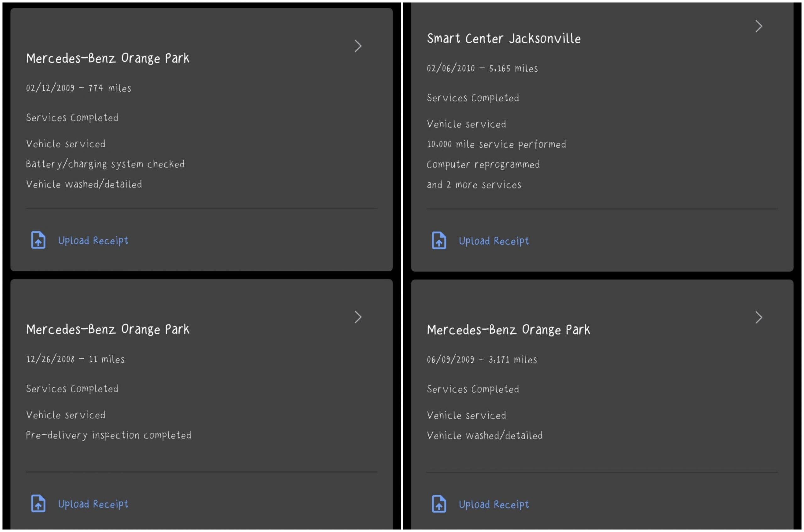Click '02/06/2010 – 5,165 miles' text
The width and height of the screenshot is (804, 532).
click(x=482, y=68)
